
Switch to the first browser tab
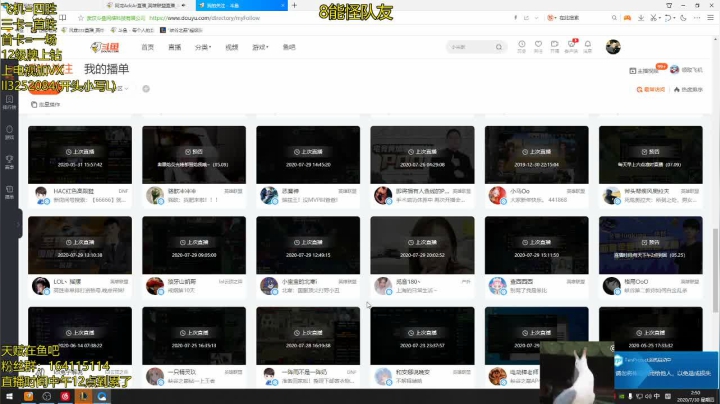148,6
